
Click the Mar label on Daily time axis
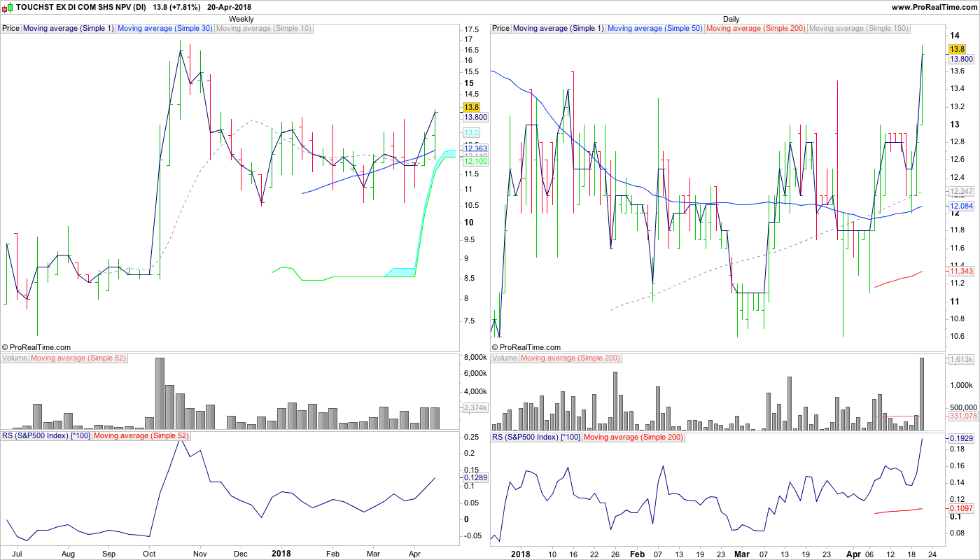pos(741,553)
